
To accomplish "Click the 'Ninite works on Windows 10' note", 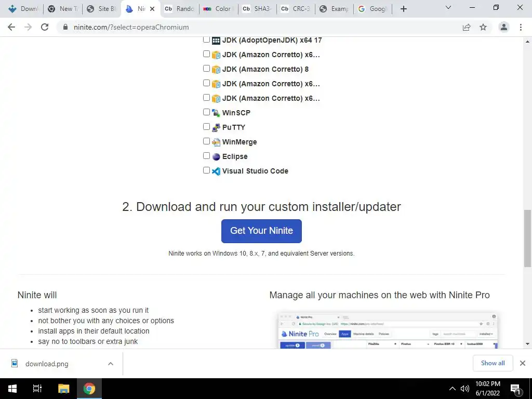I will click(x=262, y=254).
